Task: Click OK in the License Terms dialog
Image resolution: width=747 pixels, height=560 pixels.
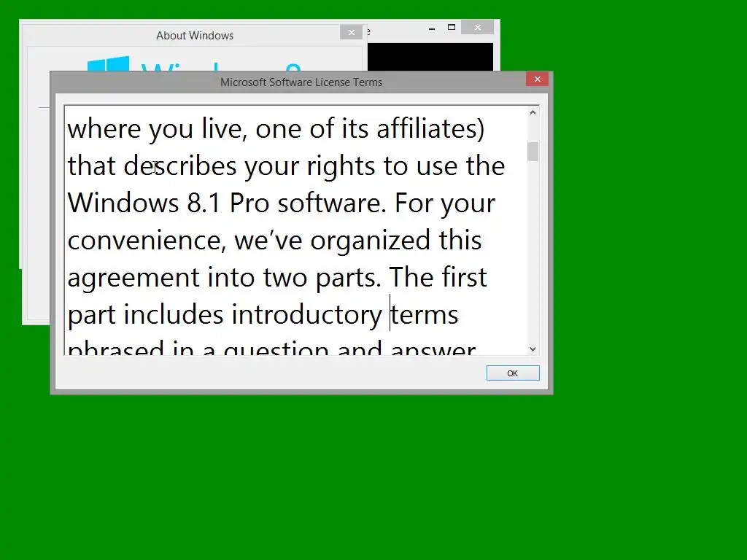Action: coord(513,373)
